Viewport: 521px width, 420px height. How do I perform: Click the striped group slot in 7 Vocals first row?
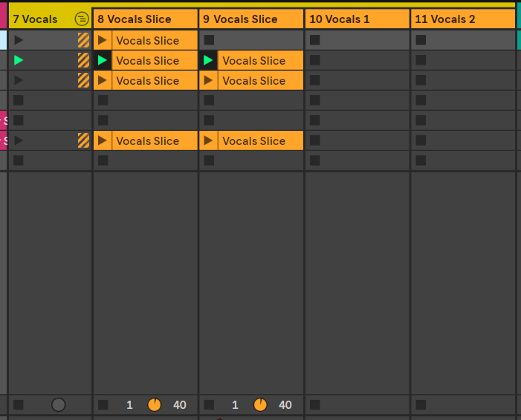point(83,40)
